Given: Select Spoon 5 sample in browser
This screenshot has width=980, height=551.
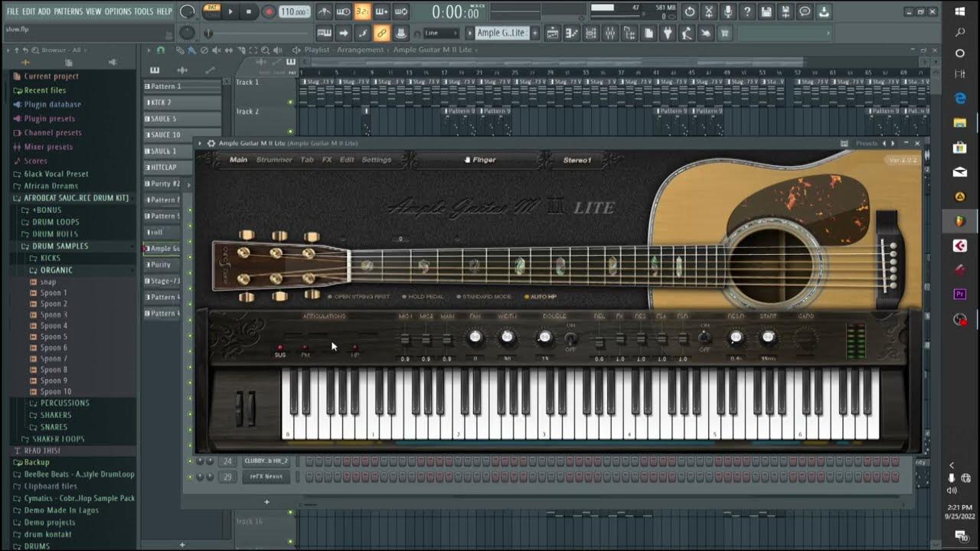Looking at the screenshot, I should [x=54, y=337].
